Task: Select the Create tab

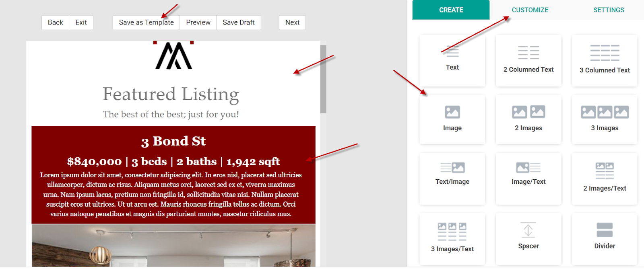Action: point(451,10)
